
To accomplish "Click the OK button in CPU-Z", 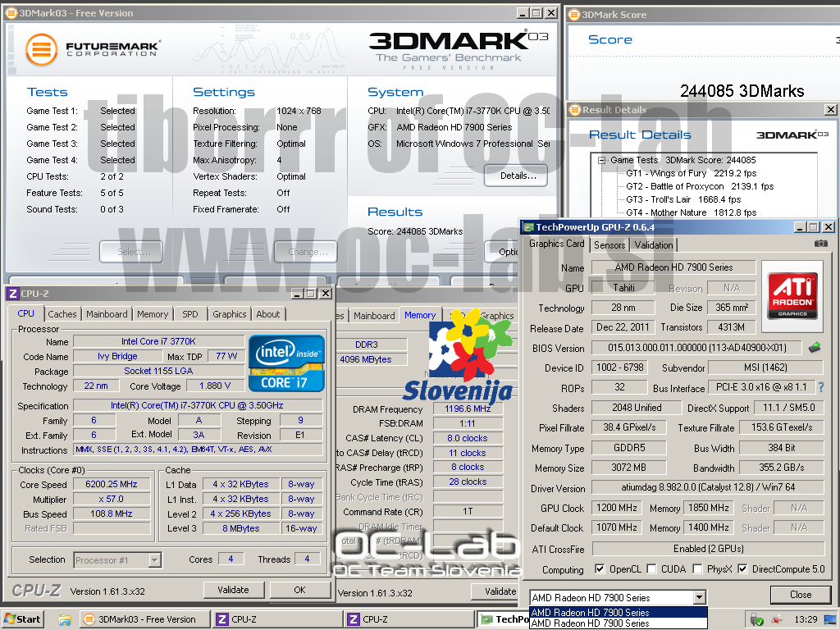I will pos(300,590).
